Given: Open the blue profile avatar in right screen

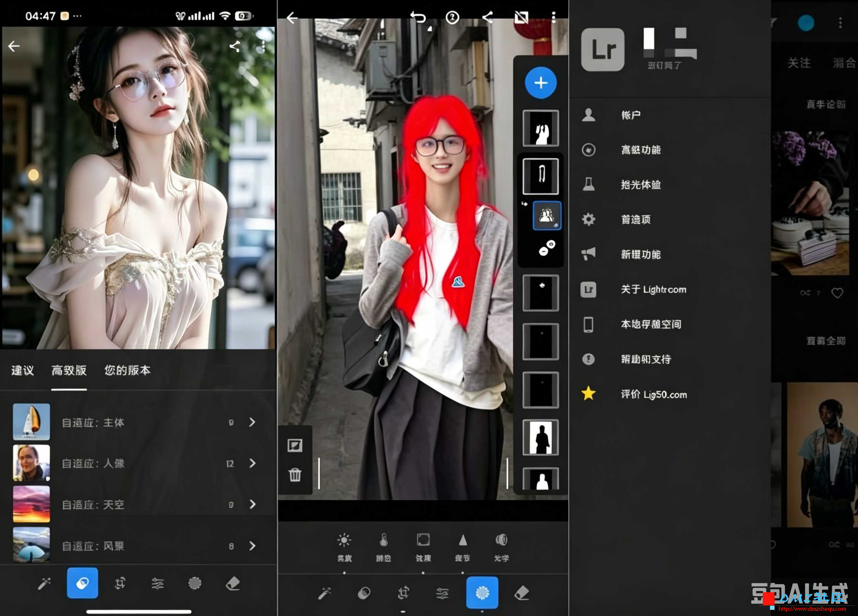Looking at the screenshot, I should (x=806, y=23).
